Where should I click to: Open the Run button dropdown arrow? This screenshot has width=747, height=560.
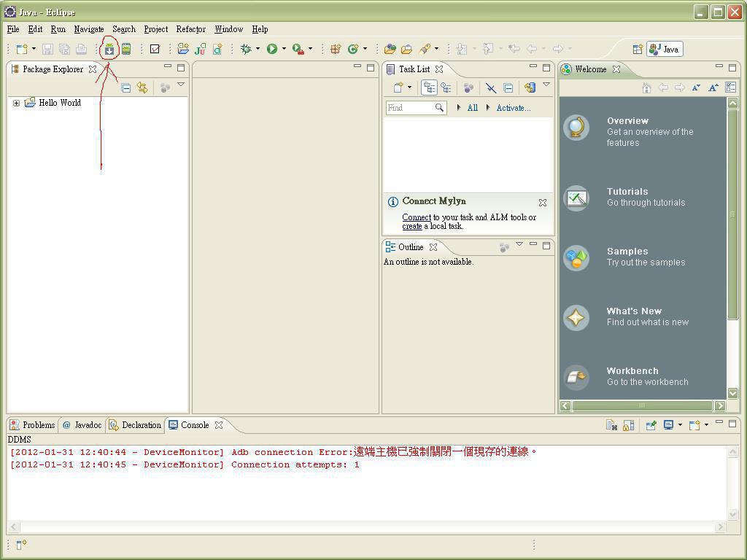click(x=284, y=49)
